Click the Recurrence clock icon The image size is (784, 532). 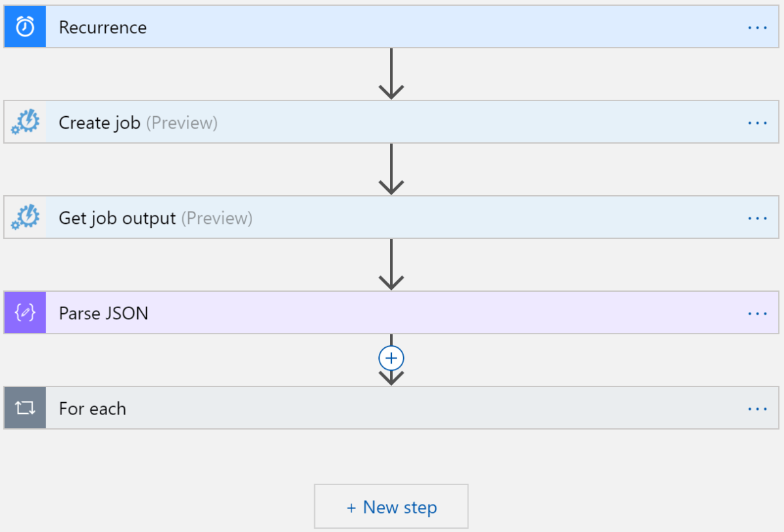click(24, 27)
